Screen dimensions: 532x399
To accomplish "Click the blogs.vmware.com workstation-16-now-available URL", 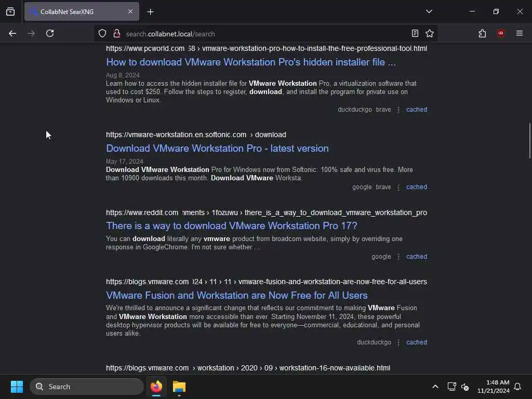I will click(x=248, y=368).
